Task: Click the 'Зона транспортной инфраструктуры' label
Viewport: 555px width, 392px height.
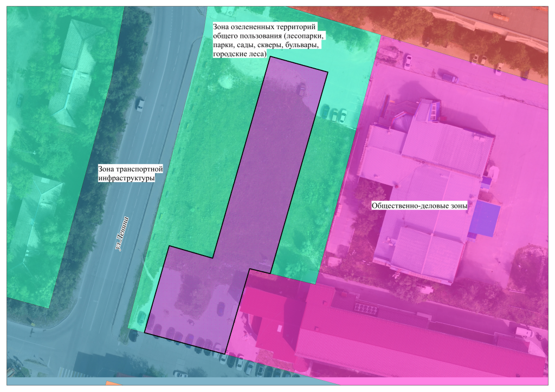Action: pos(131,173)
